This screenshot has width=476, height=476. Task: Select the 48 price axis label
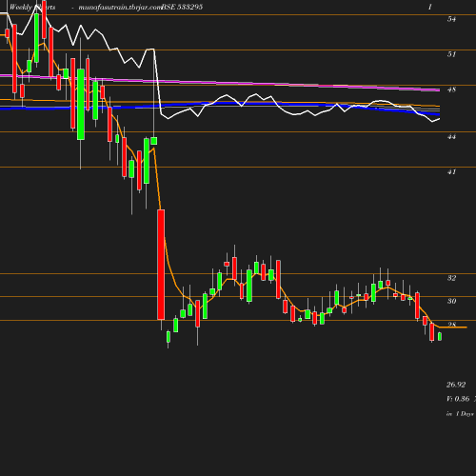click(451, 89)
